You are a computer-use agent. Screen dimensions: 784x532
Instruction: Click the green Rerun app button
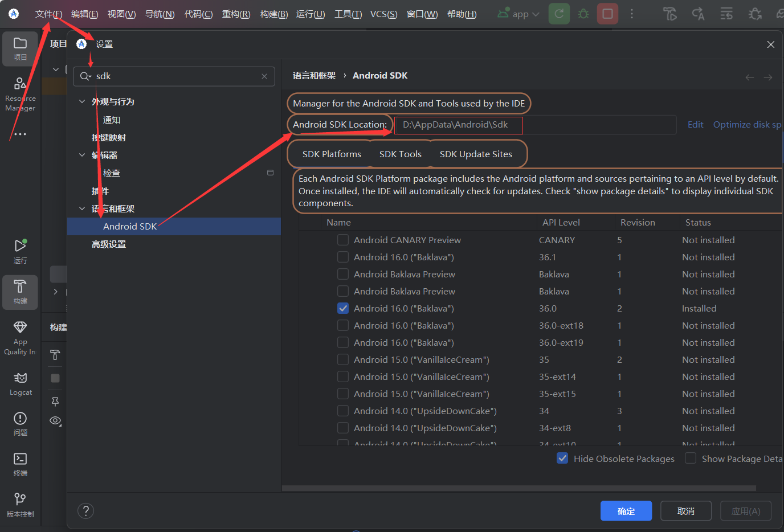(x=559, y=14)
